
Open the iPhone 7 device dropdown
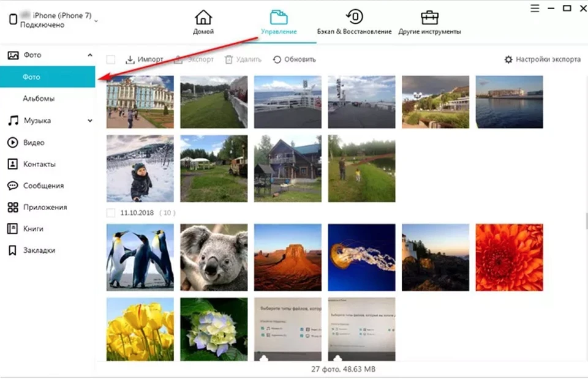[x=96, y=21]
